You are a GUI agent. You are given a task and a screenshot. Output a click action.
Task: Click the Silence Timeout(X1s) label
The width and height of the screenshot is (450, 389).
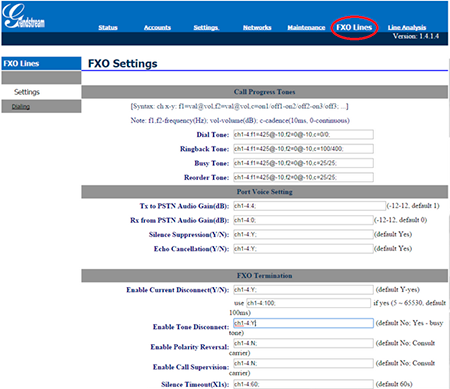195,384
